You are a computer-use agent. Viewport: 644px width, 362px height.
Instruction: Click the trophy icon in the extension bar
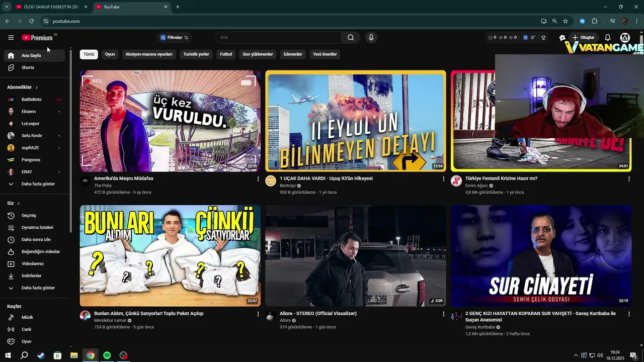tap(543, 38)
